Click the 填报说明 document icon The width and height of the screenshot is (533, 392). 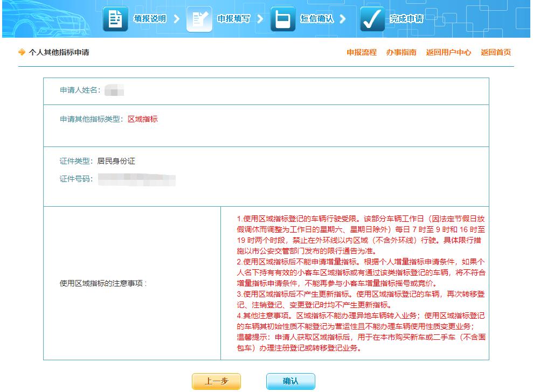[x=115, y=18]
